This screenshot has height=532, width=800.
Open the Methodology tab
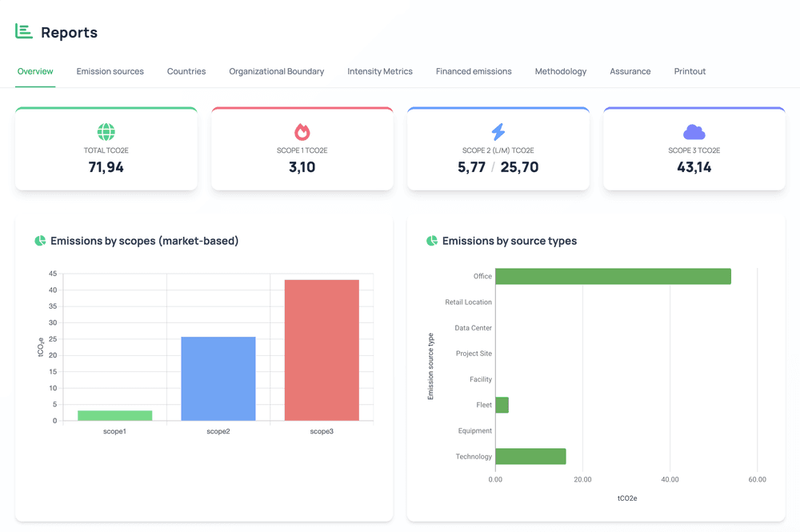click(x=561, y=71)
